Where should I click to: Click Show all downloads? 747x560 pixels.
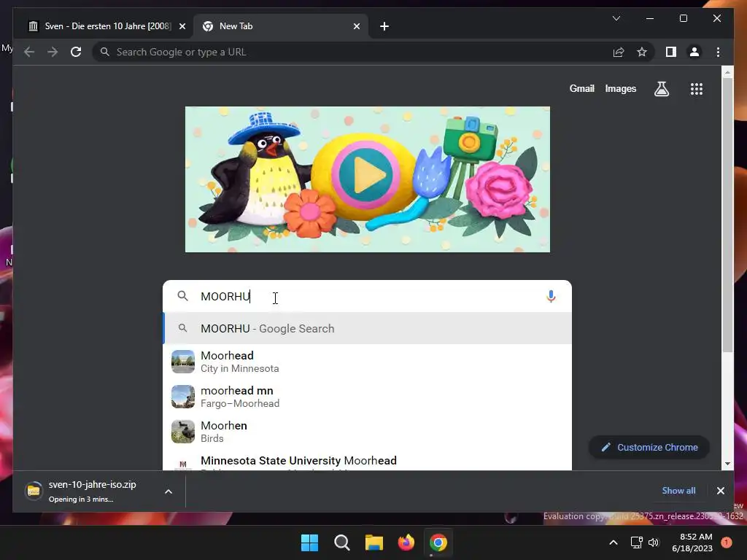pyautogui.click(x=678, y=491)
